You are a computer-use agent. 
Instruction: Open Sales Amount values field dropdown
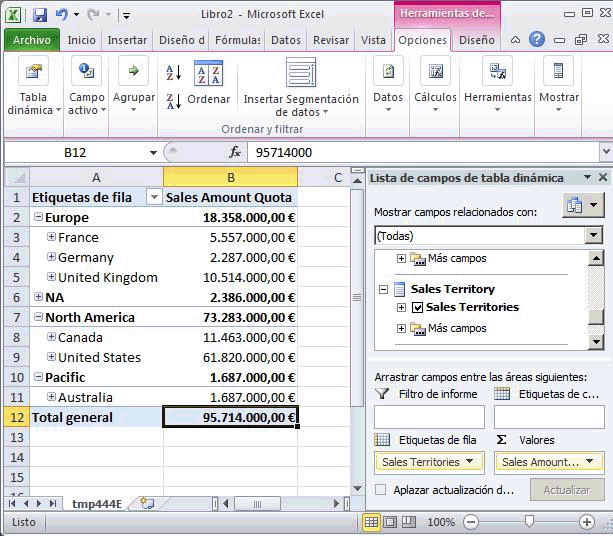(x=590, y=462)
